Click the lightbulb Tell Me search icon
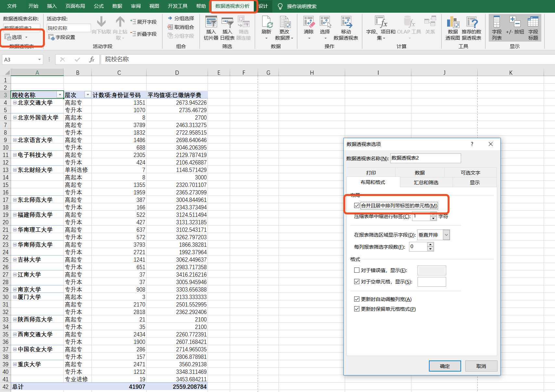This screenshot has height=392, width=555. pos(280,6)
